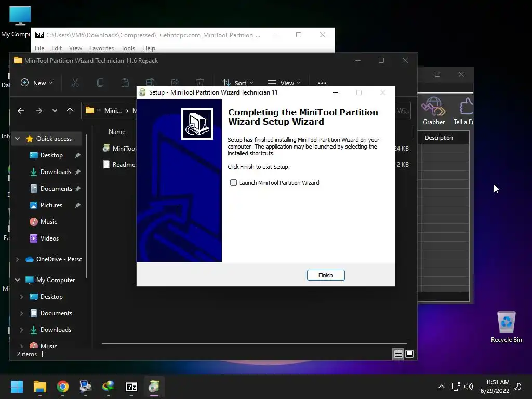The width and height of the screenshot is (532, 399).
Task: Open the network tray icon
Action: coord(456,387)
